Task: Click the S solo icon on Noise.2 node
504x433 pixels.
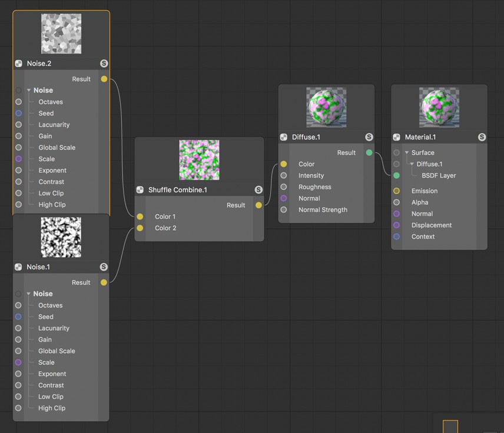Action: (104, 64)
